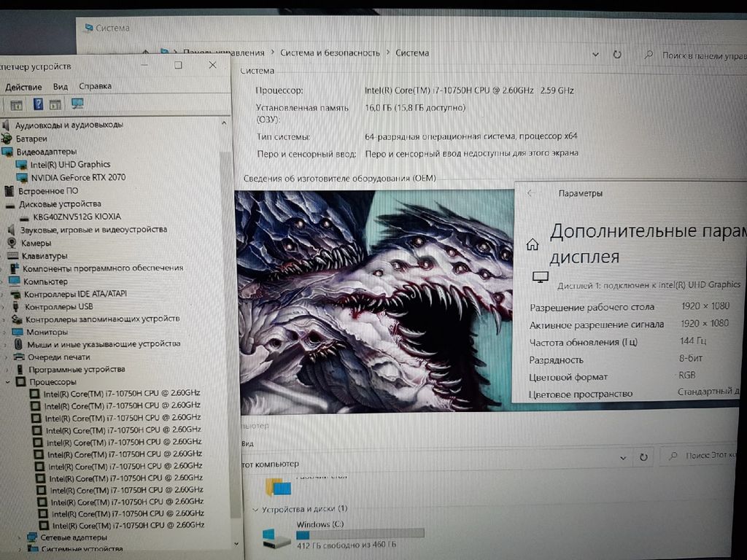Click the scan for hardware changes monitor icon
This screenshot has width=747, height=560.
[77, 104]
